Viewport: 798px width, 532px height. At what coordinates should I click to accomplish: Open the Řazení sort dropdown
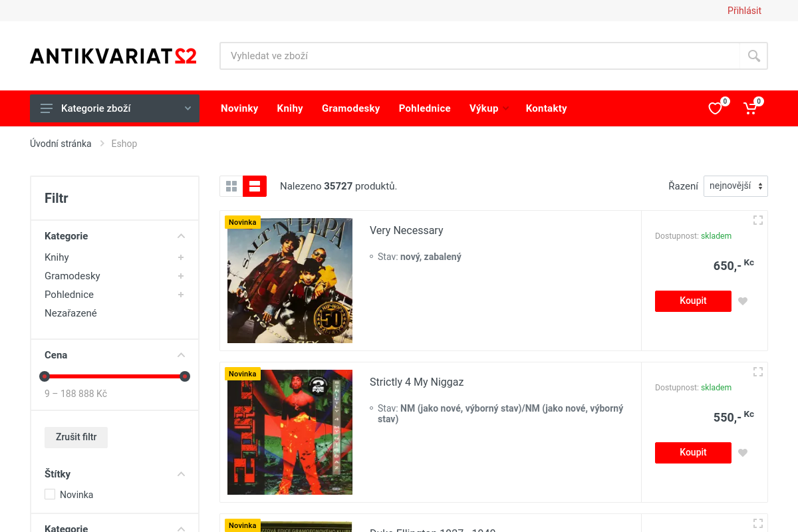(x=735, y=186)
